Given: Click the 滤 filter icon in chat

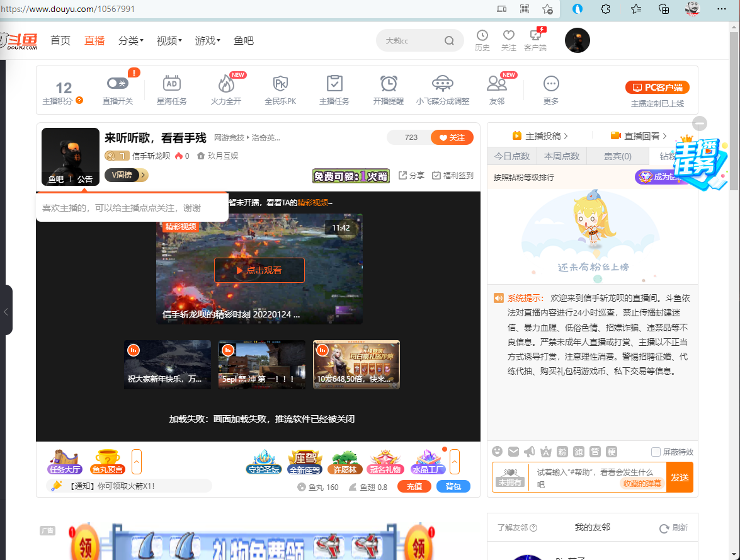Looking at the screenshot, I should click(x=579, y=452).
